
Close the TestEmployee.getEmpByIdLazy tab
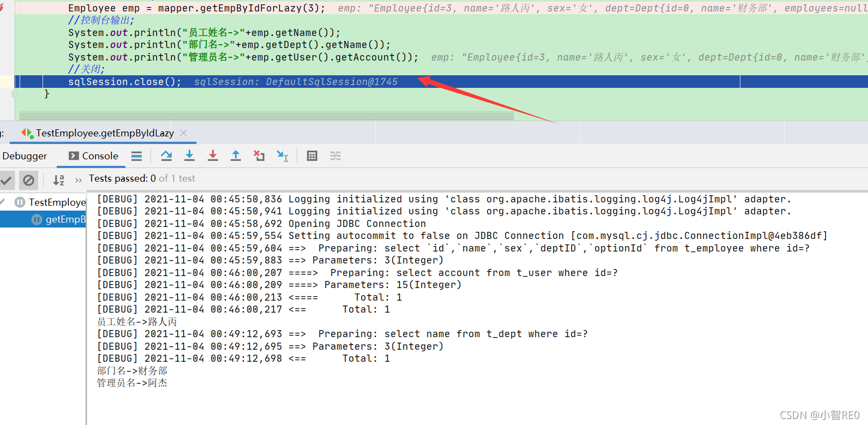click(184, 133)
